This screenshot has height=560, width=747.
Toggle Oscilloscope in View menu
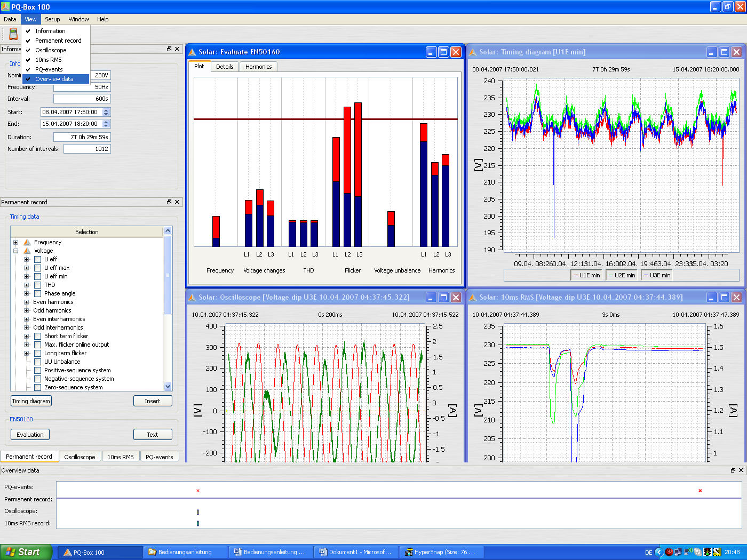click(55, 50)
